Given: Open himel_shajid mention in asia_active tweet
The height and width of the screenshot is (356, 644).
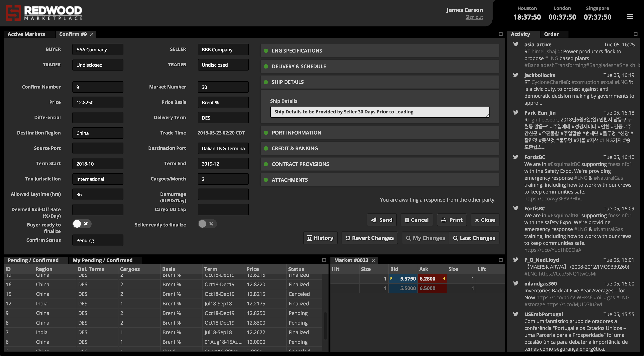Looking at the screenshot, I should click(x=546, y=52).
